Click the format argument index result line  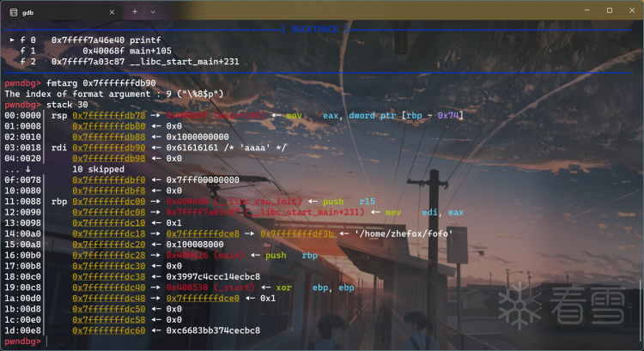[114, 94]
